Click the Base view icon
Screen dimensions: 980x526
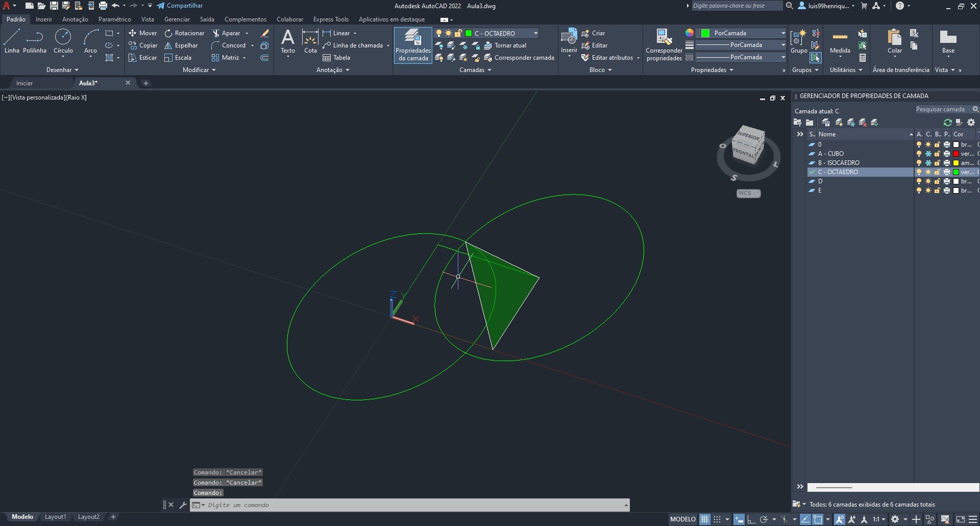coord(948,41)
